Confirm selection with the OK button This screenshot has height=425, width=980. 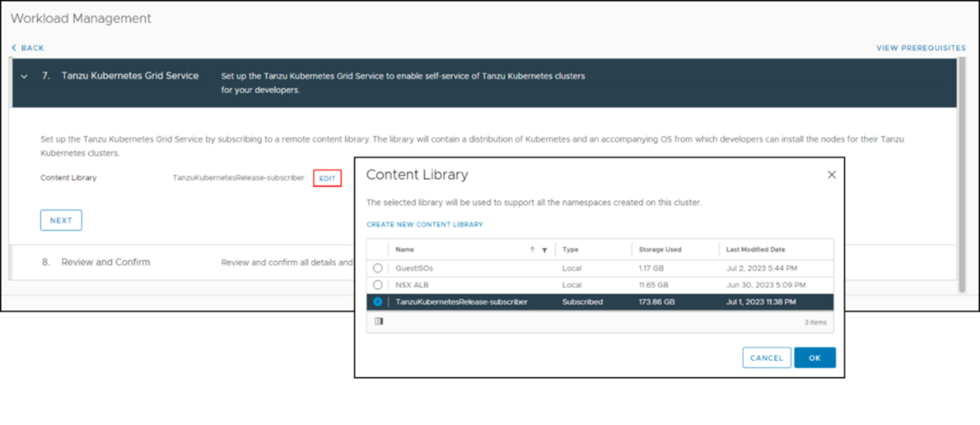815,358
